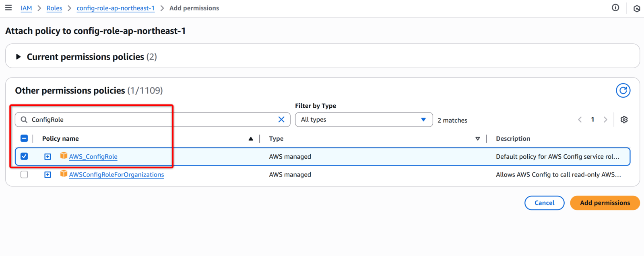Expand AWS_ConfigRole policy details
This screenshot has width=644, height=256.
click(47, 156)
